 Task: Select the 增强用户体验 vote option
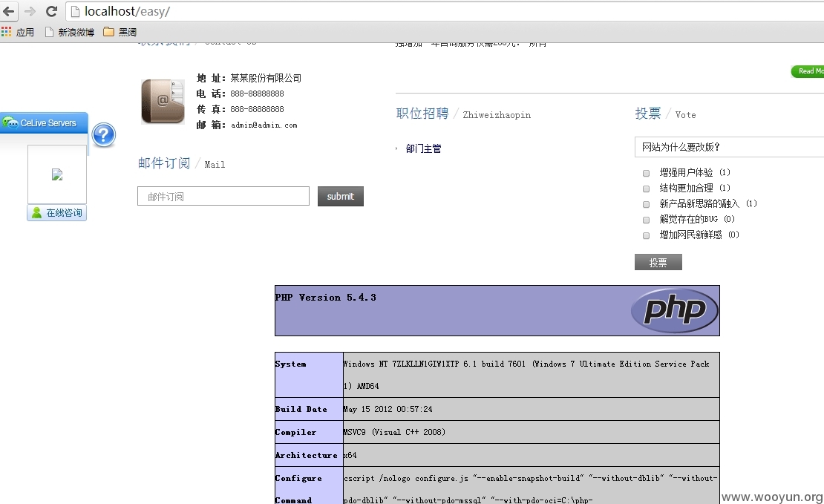647,173
